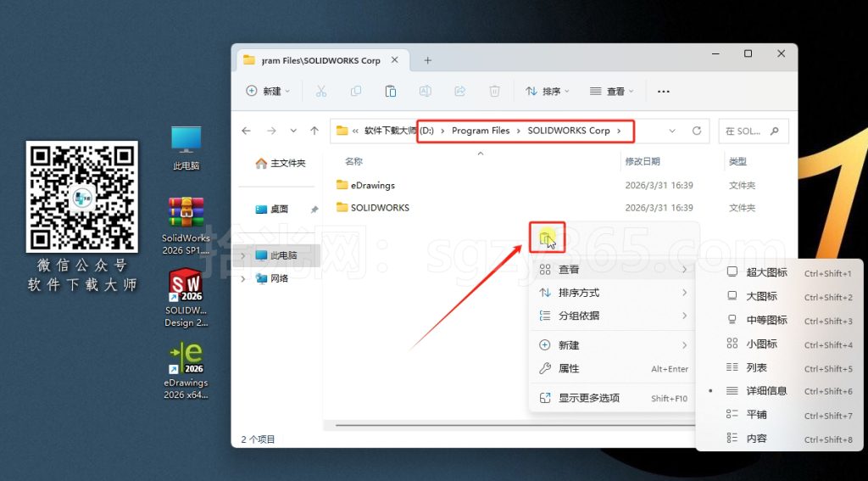
Task: Select 平铺 view option
Action: tap(781, 415)
